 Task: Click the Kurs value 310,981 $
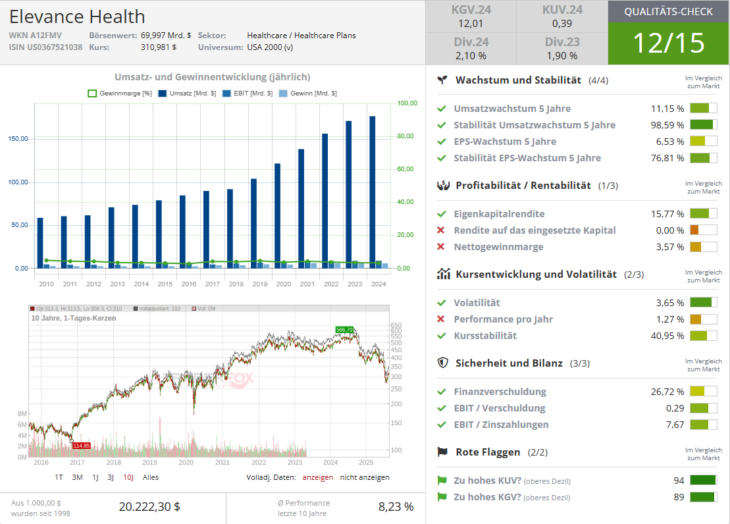[158, 47]
